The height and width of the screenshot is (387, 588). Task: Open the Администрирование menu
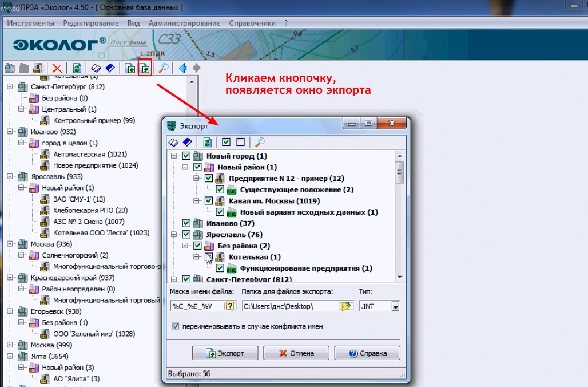(x=185, y=23)
